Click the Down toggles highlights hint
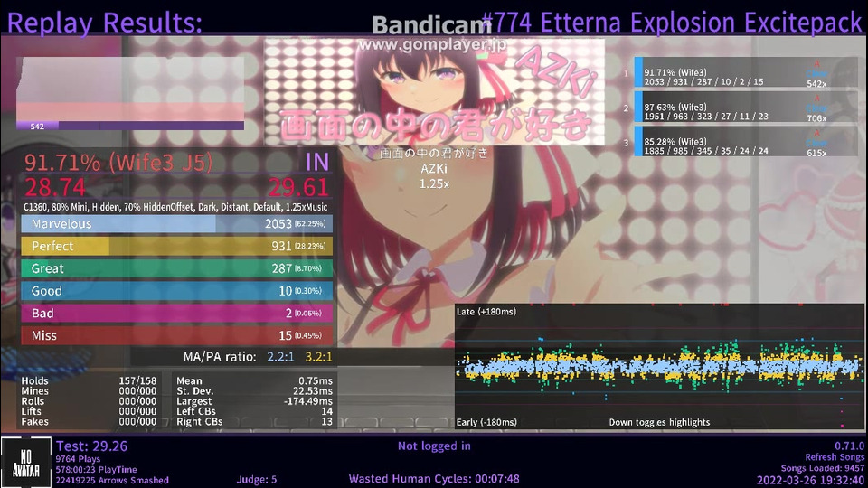Screen dimensions: 868x488 click(659, 422)
